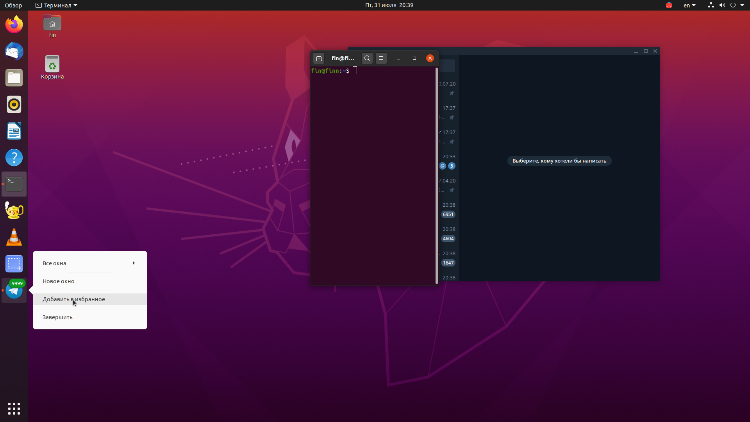Open the Help icon in dock

14,157
